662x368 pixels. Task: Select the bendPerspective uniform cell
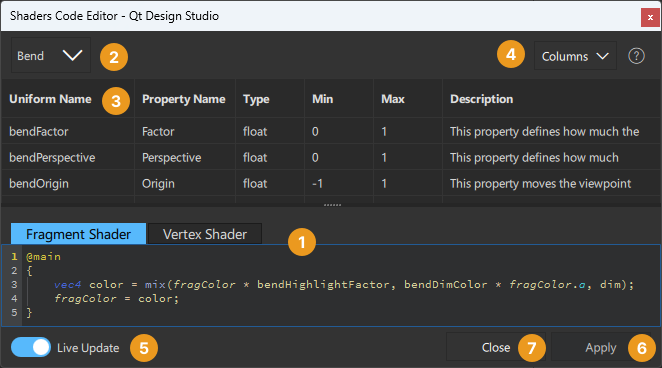point(68,157)
